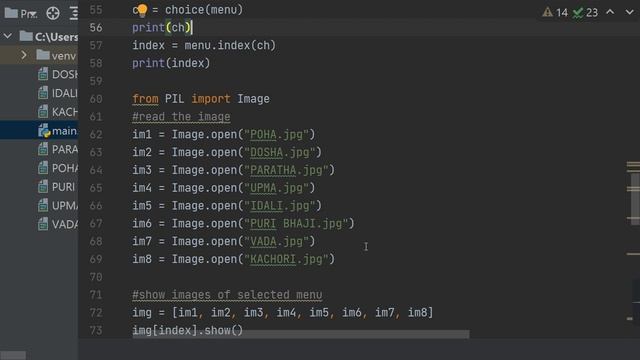Place cursor on "print(ch)" line
This screenshot has height=360, width=640.
click(162, 27)
